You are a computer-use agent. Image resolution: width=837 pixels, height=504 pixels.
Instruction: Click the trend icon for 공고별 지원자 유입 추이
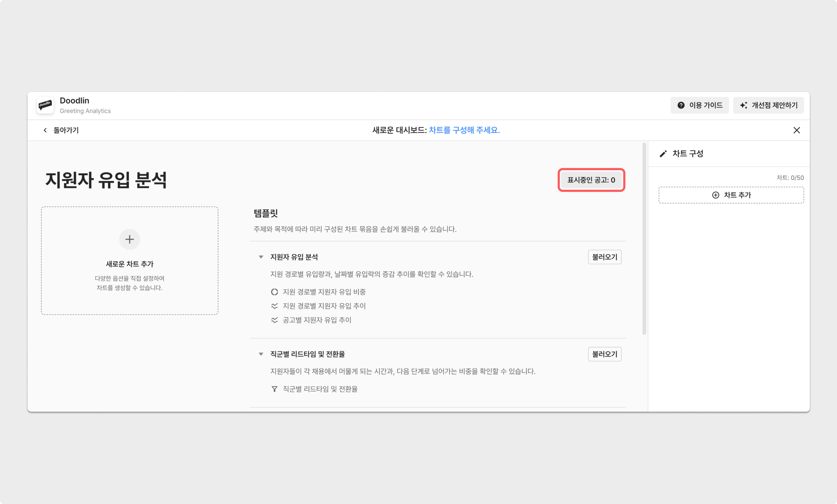click(x=275, y=320)
